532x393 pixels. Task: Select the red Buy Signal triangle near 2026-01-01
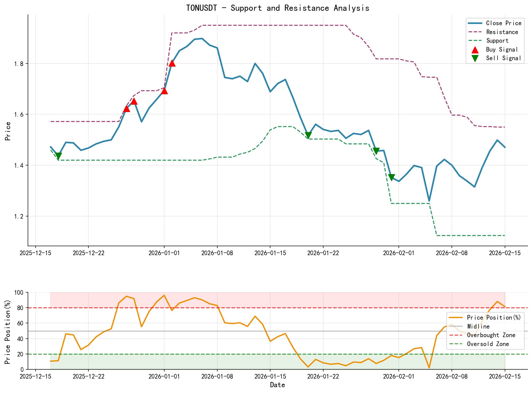point(165,91)
